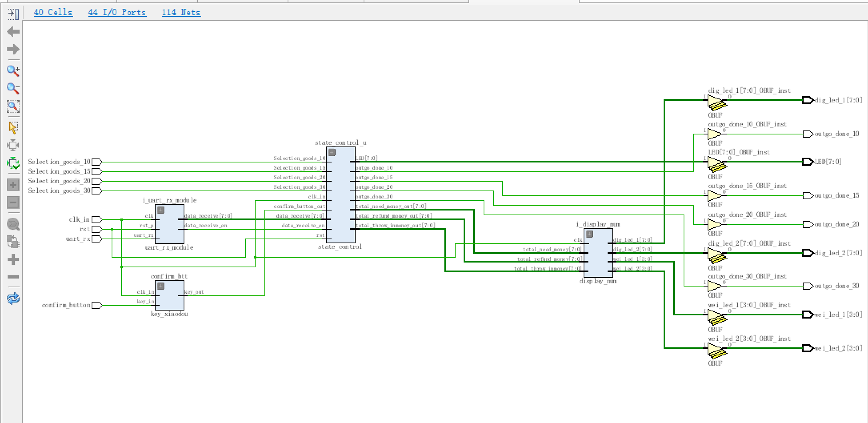Click the collapse side pane icon
This screenshot has height=423, width=868.
[13, 14]
